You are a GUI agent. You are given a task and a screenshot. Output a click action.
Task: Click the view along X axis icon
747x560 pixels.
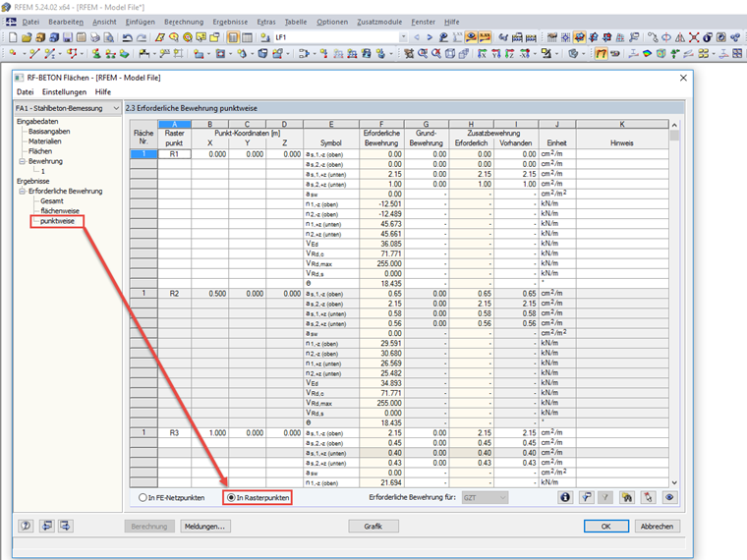[x=483, y=53]
